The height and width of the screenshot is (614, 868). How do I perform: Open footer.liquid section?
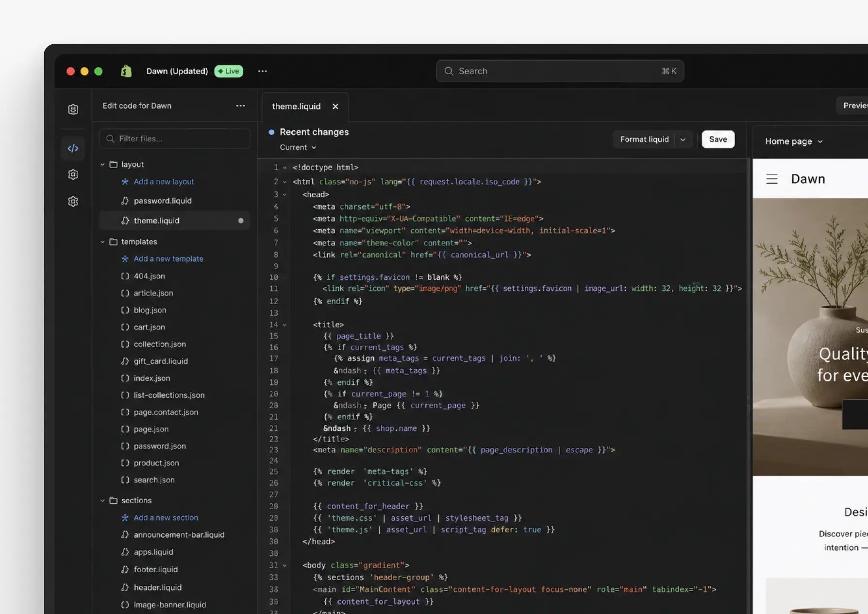click(x=156, y=569)
